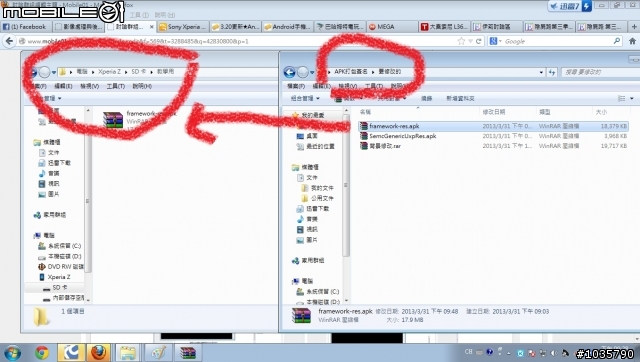The image size is (640, 362).
Task: Open view options dropdown arrow in right toolbar
Action: point(631,98)
